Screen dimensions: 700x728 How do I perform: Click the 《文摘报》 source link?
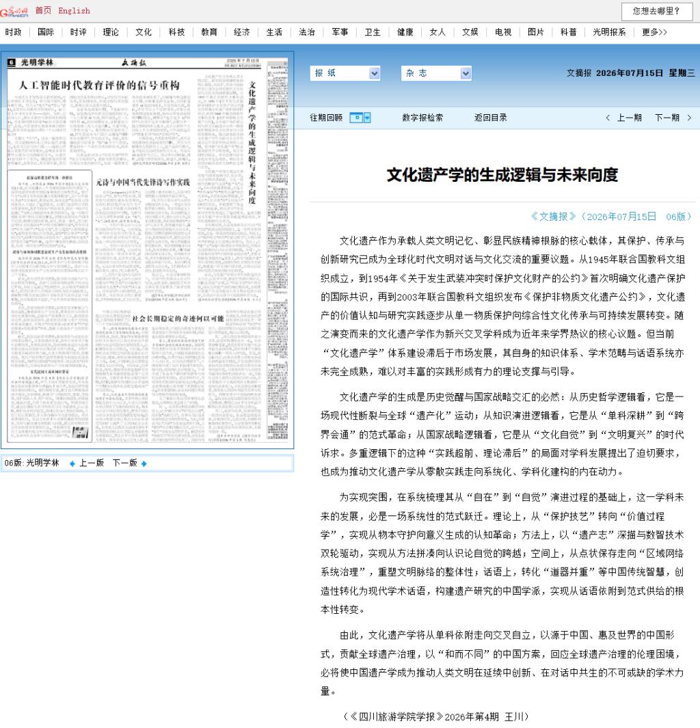coord(553,217)
